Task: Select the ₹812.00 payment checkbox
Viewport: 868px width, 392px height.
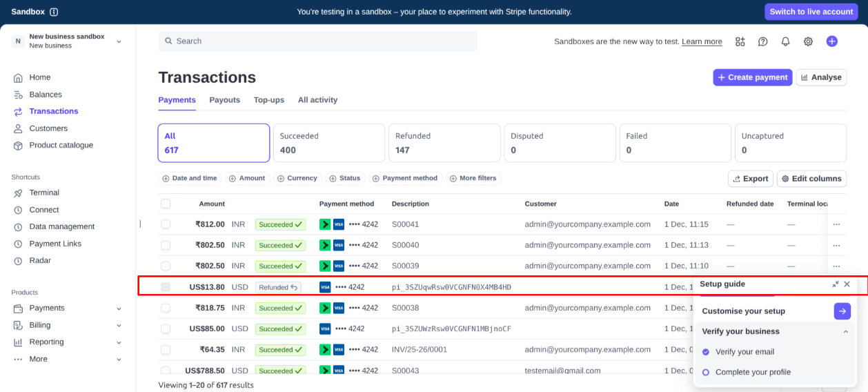Action: click(166, 224)
